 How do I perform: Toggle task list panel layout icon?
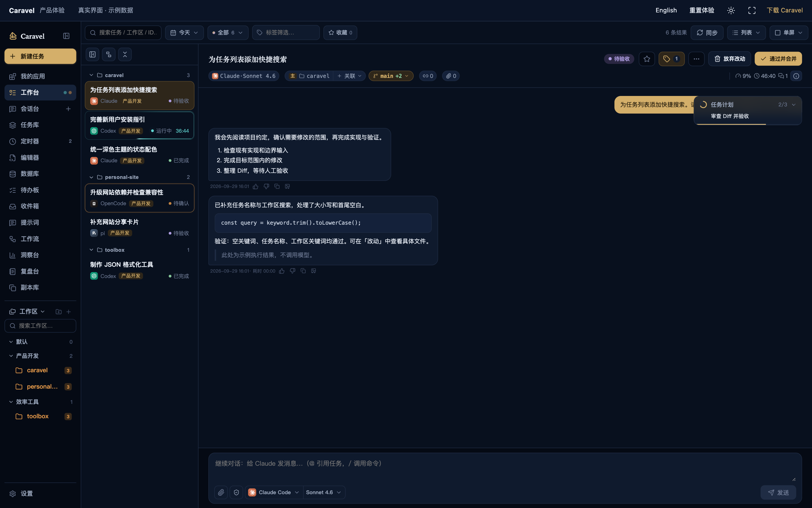pos(92,54)
